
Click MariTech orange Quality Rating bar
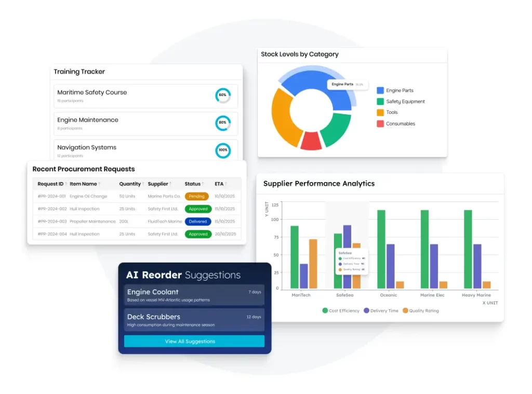(x=313, y=264)
